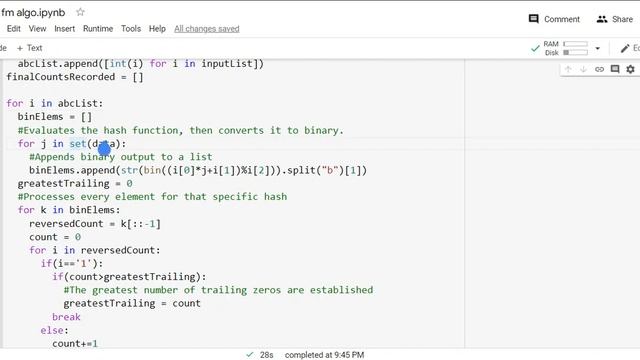This screenshot has width=640, height=360.
Task: Click the notebook title fm algo.ipynb
Action: pyautogui.click(x=33, y=13)
